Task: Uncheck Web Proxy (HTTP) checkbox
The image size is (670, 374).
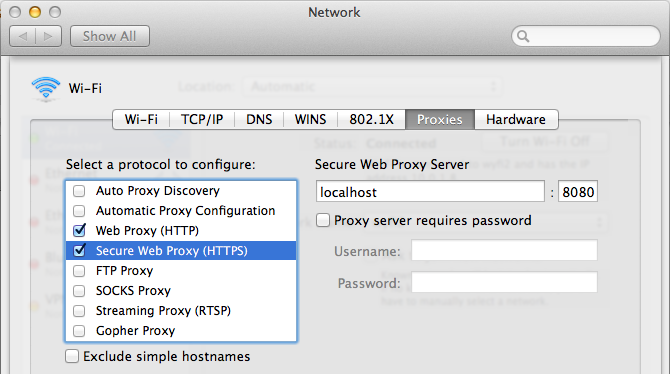Action: point(79,230)
